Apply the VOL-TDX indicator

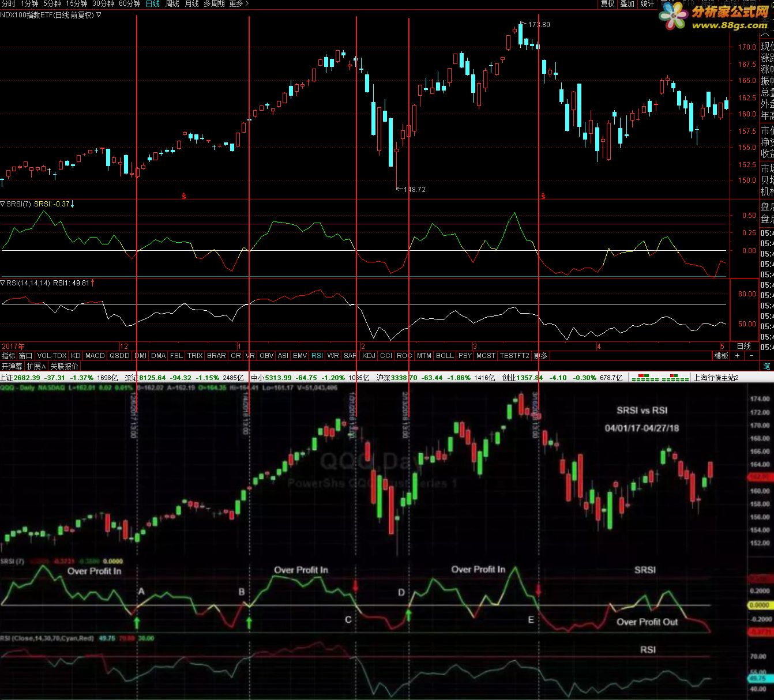52,356
